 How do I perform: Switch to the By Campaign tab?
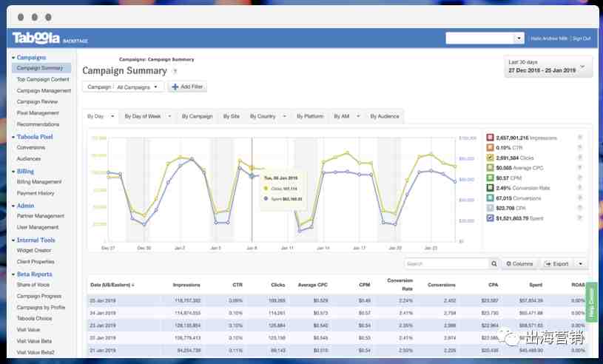coord(197,116)
